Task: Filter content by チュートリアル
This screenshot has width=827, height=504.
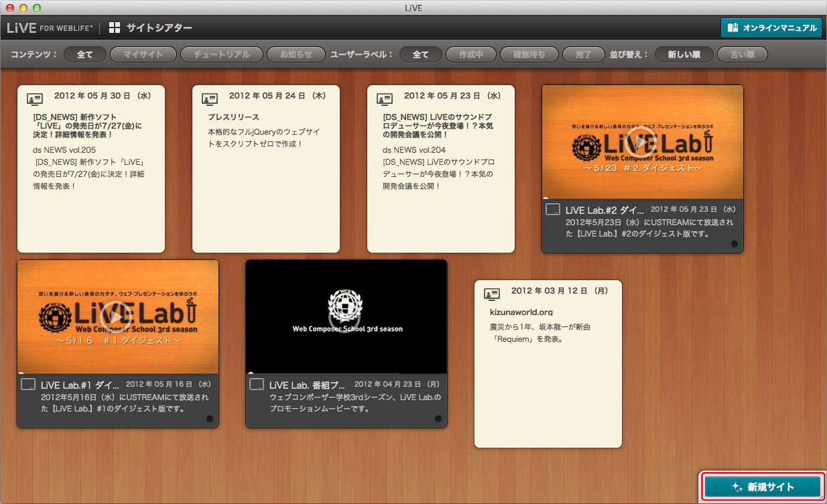Action: (222, 54)
